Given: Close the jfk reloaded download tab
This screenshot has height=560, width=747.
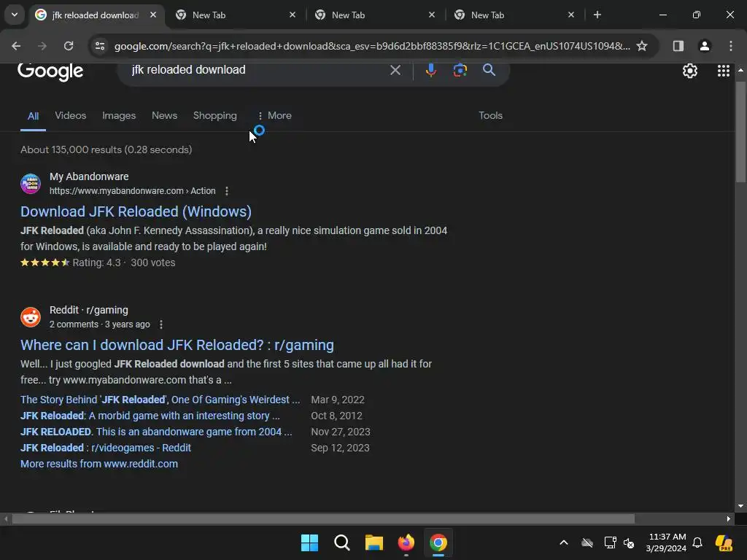Looking at the screenshot, I should [x=153, y=15].
